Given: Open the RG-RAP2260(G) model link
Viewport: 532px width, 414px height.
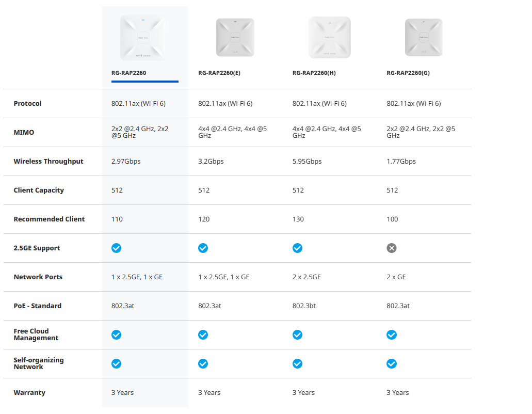Looking at the screenshot, I should (x=408, y=73).
